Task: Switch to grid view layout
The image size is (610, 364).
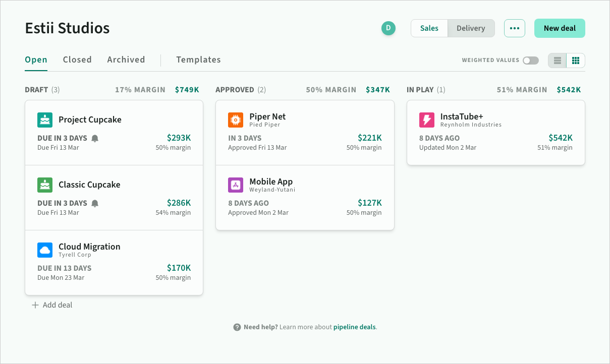Action: 576,60
